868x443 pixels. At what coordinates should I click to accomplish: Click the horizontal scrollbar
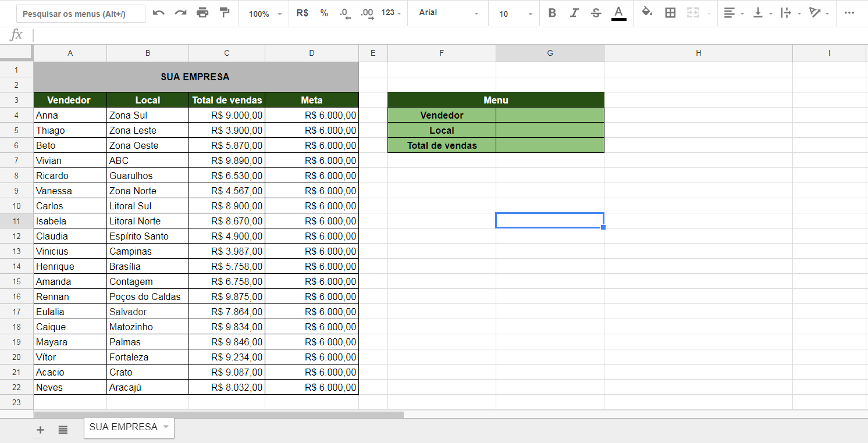coord(219,415)
